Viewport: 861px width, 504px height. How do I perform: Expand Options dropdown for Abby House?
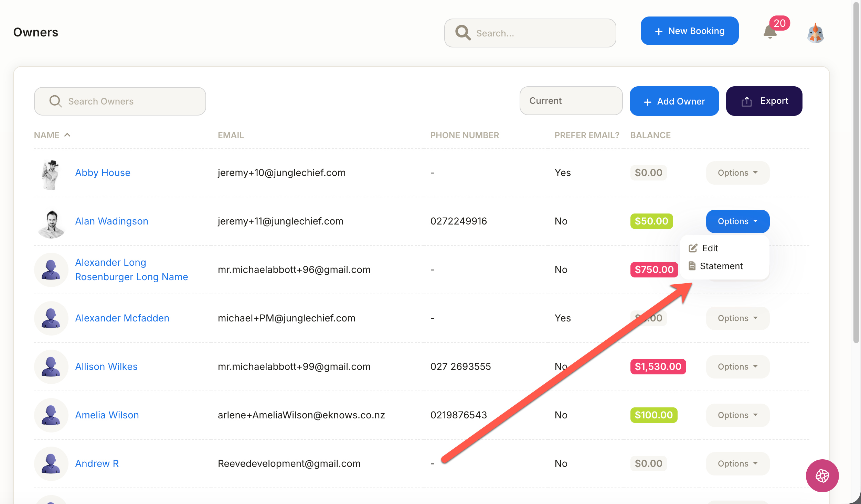[737, 173]
